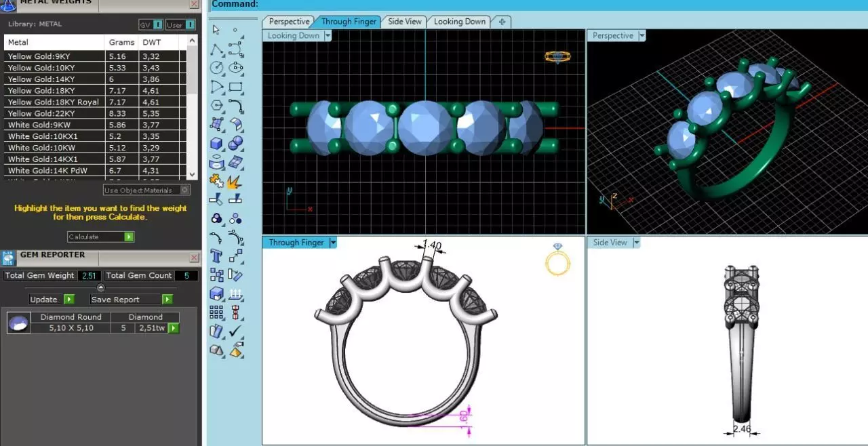This screenshot has width=868, height=446.
Task: Click the green arrow next to 2,51tw
Action: tap(174, 328)
